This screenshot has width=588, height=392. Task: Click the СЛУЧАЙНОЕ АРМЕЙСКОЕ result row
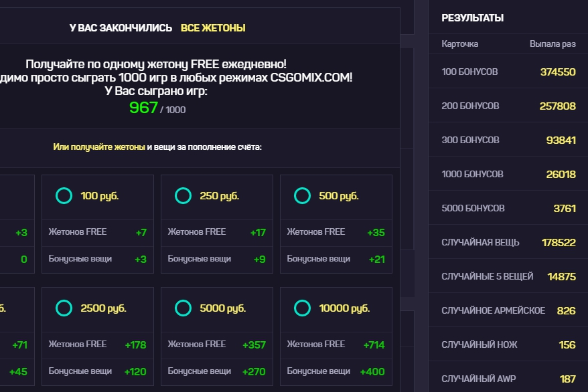point(508,310)
